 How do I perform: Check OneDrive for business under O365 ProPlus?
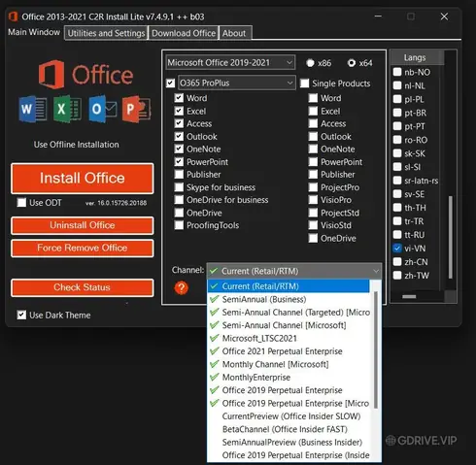click(x=179, y=200)
